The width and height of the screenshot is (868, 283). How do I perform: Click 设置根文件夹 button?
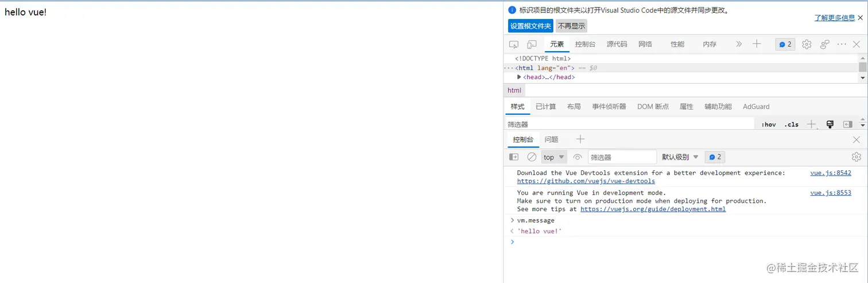click(530, 26)
